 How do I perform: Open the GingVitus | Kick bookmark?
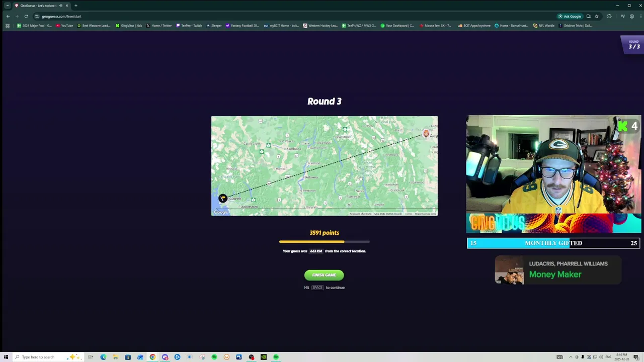(x=129, y=26)
